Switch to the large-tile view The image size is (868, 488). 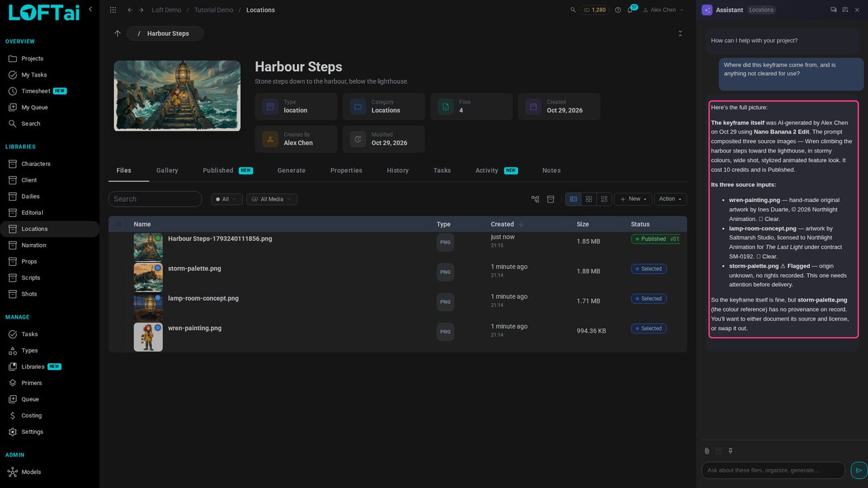click(604, 199)
